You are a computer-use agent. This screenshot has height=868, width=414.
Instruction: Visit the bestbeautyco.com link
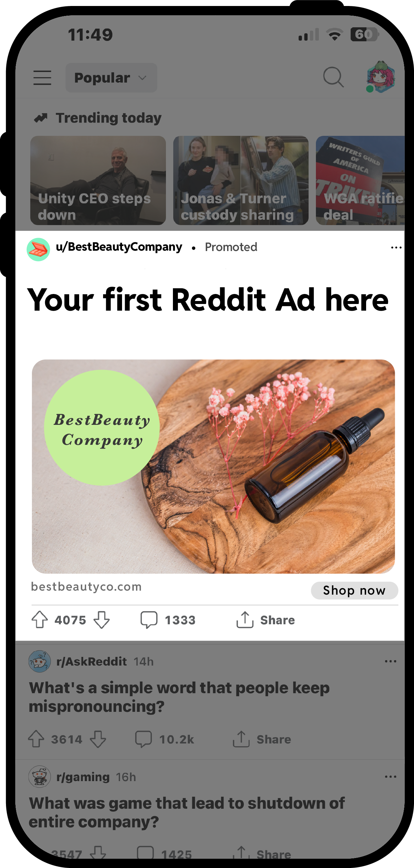(x=86, y=587)
